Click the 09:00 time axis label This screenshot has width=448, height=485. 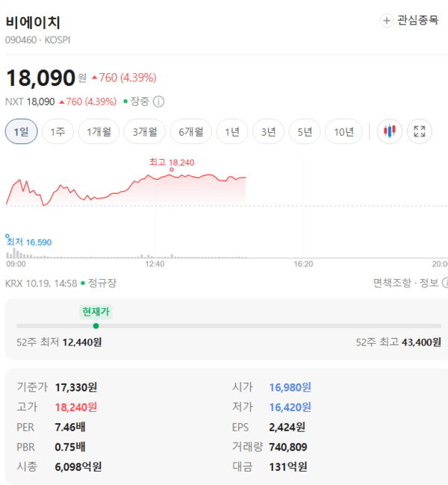pyautogui.click(x=16, y=264)
